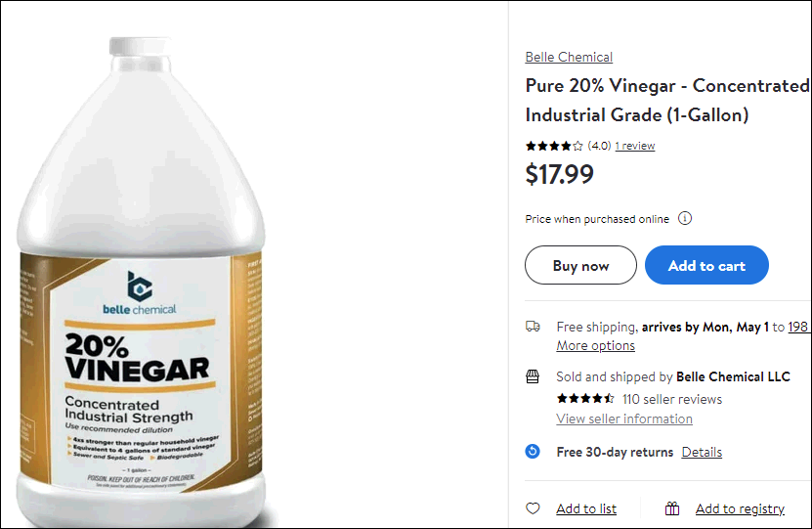This screenshot has width=812, height=529.
Task: Open the returns Details link
Action: [x=702, y=452]
